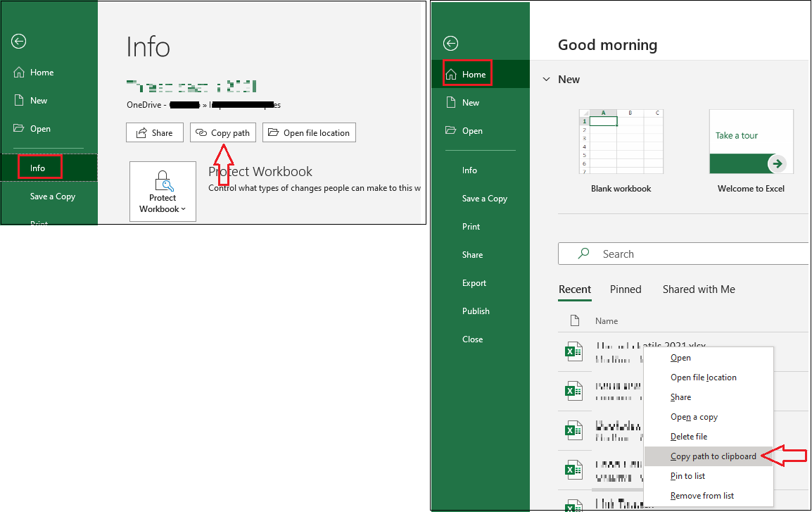Select Home in the Good morning screen sidebar
The height and width of the screenshot is (512, 812).
(481, 75)
